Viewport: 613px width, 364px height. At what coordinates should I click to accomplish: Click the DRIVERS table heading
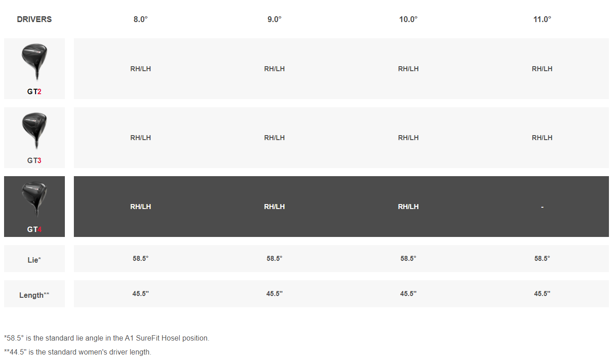pos(34,19)
